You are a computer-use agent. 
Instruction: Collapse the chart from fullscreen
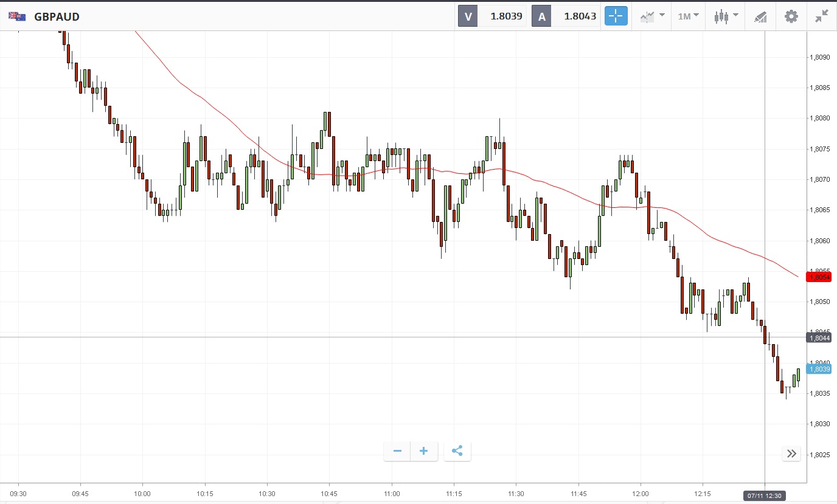(822, 16)
